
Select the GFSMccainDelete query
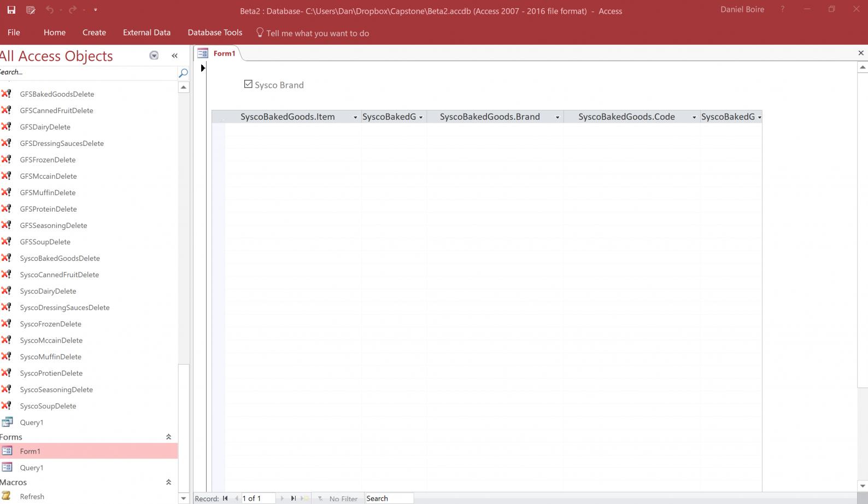(48, 176)
